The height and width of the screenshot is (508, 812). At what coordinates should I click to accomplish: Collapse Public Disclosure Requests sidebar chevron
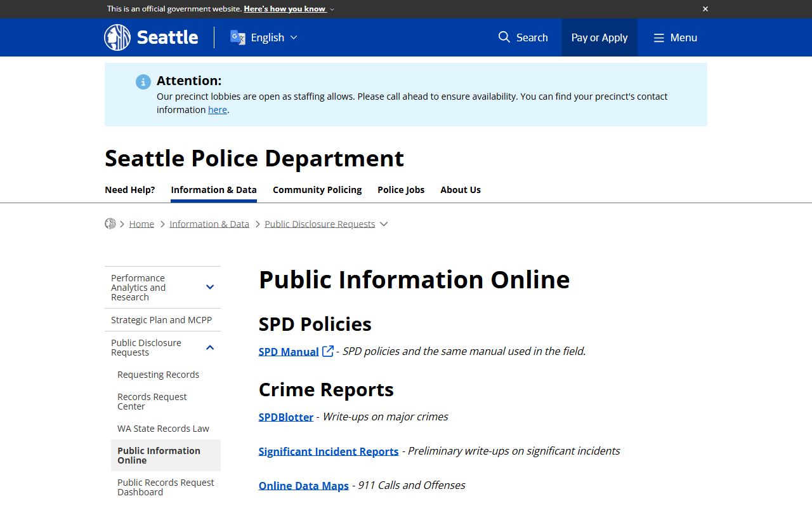click(x=210, y=347)
